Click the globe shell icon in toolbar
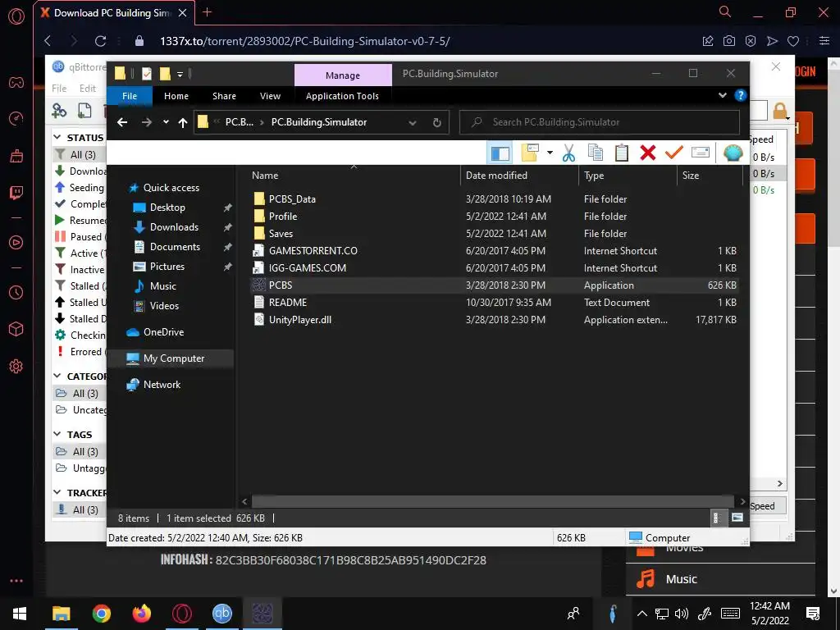Image resolution: width=840 pixels, height=630 pixels. click(x=733, y=153)
